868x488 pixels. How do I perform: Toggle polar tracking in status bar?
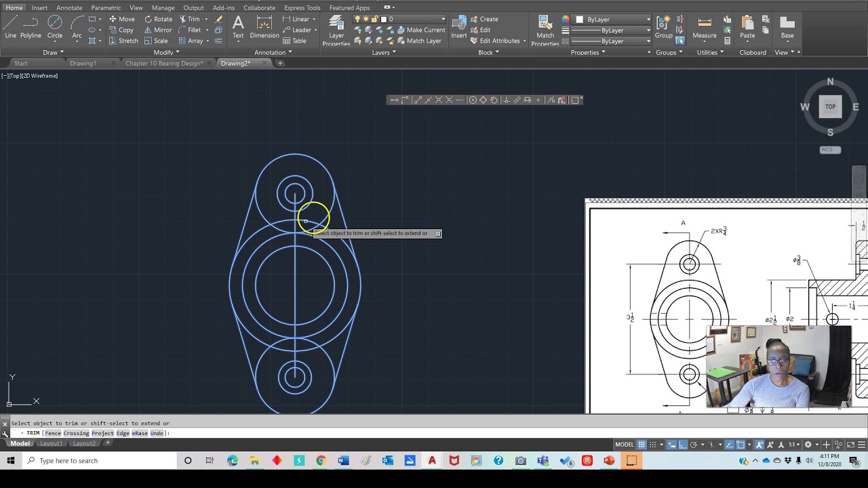(694, 445)
